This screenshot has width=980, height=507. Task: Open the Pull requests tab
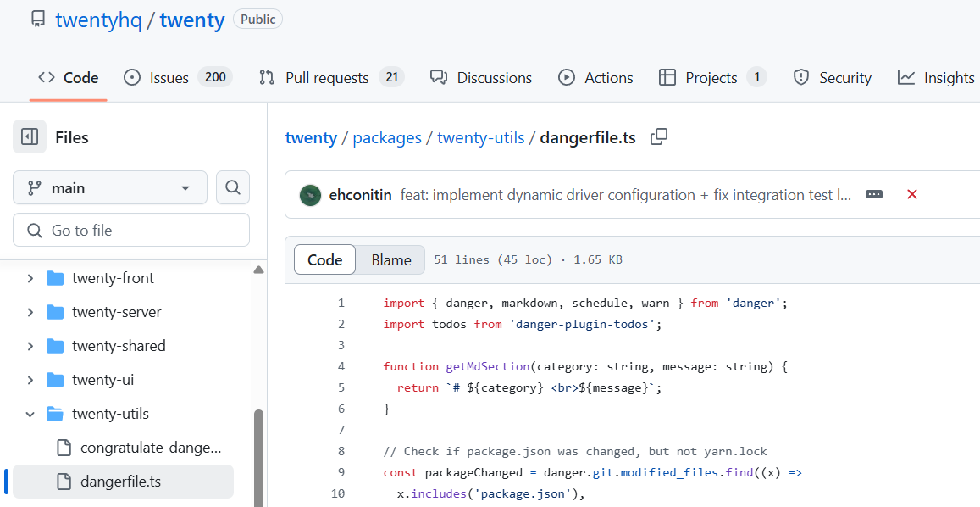click(331, 78)
